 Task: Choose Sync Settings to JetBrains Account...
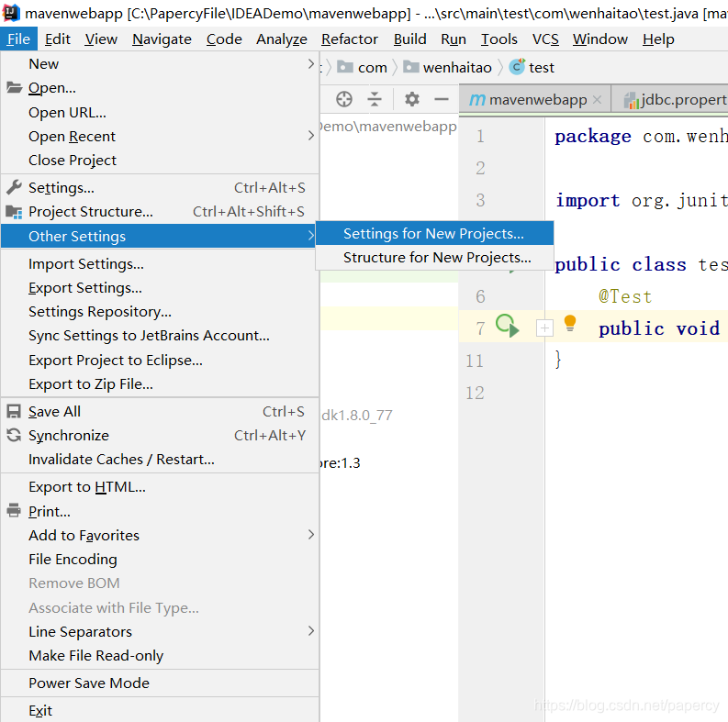pos(160,336)
